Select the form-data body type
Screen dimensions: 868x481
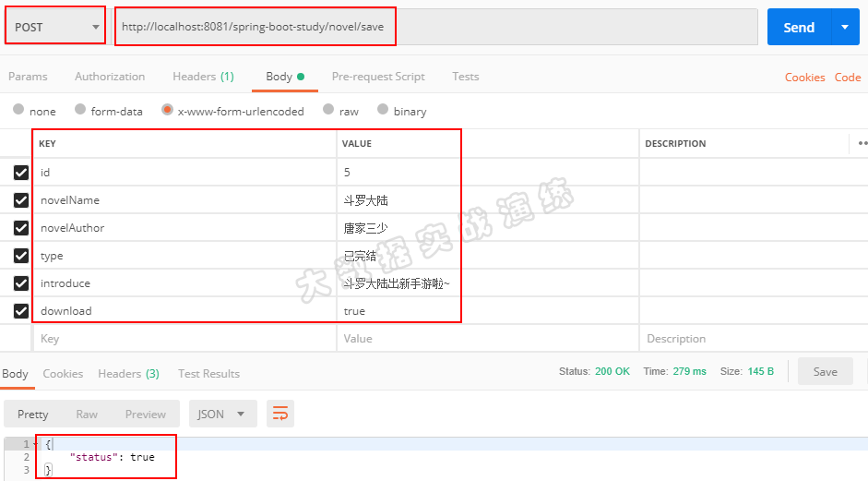(80, 109)
